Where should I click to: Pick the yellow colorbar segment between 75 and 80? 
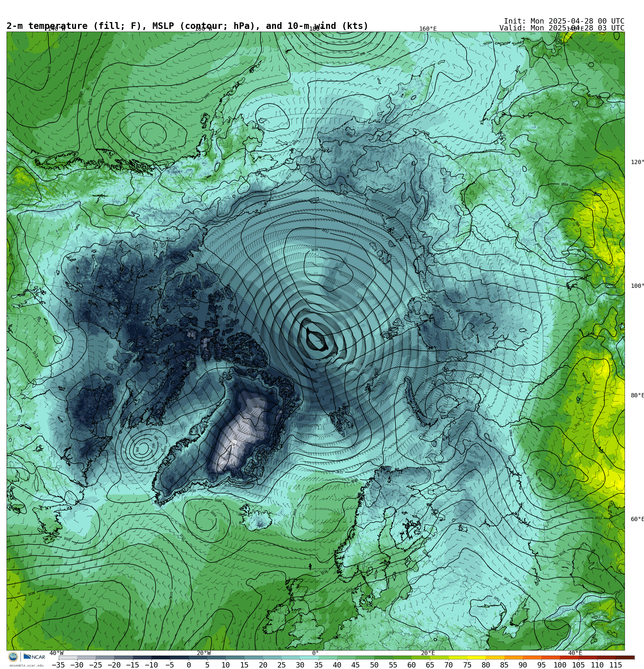(476, 657)
